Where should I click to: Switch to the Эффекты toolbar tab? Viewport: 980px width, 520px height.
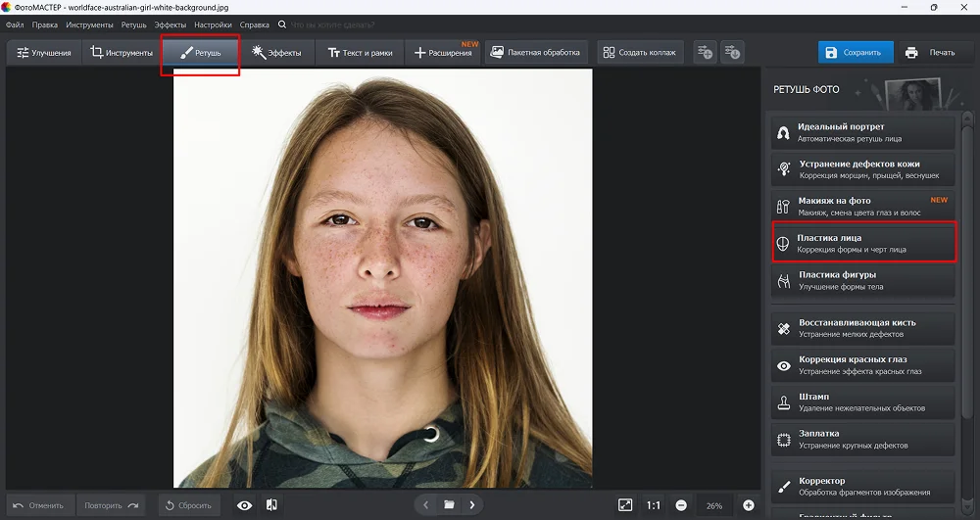point(276,53)
